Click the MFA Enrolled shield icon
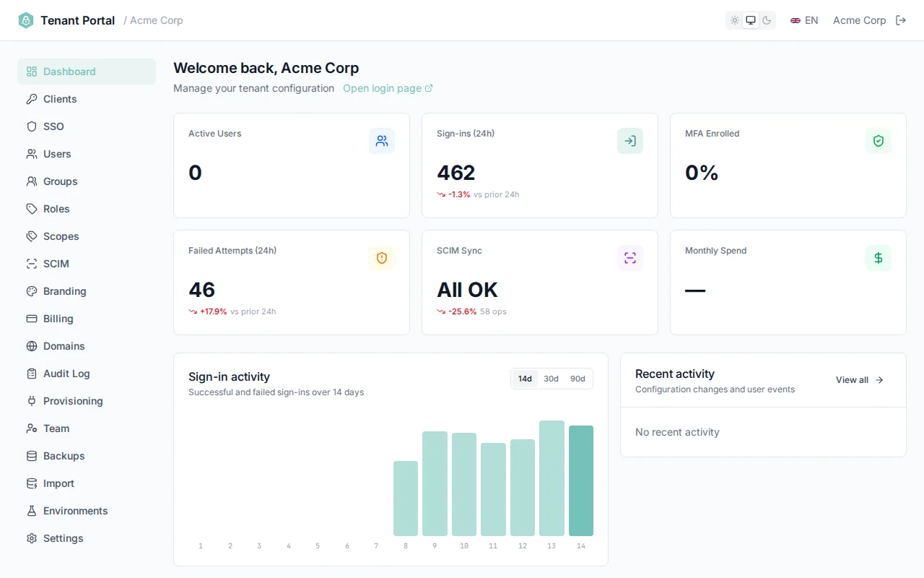 879,141
